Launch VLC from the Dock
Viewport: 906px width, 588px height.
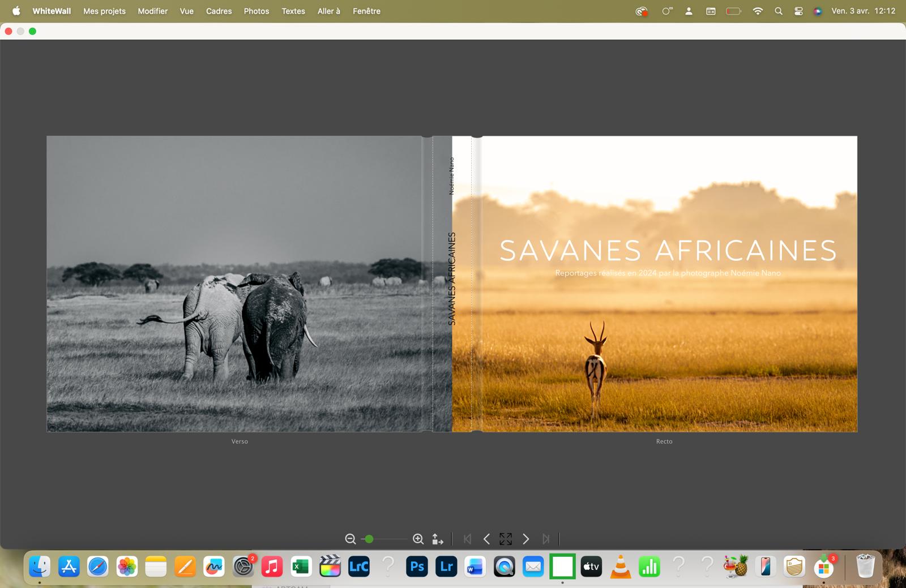click(621, 566)
